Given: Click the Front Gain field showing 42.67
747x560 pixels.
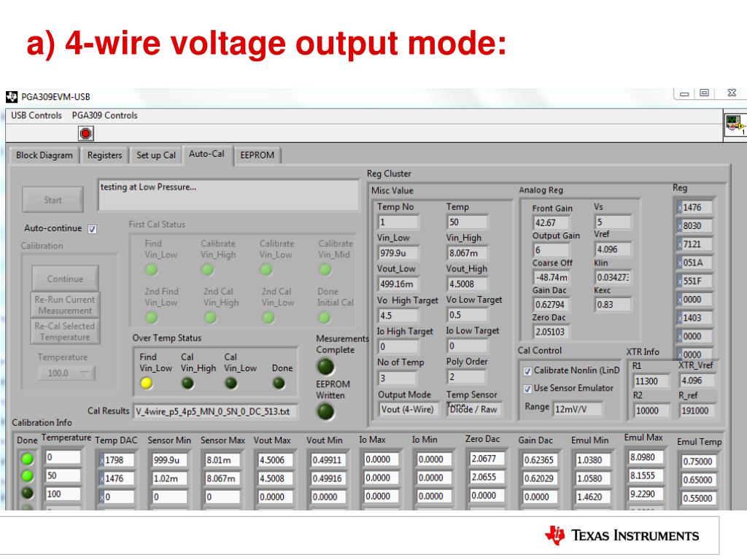Looking at the screenshot, I should 551,222.
